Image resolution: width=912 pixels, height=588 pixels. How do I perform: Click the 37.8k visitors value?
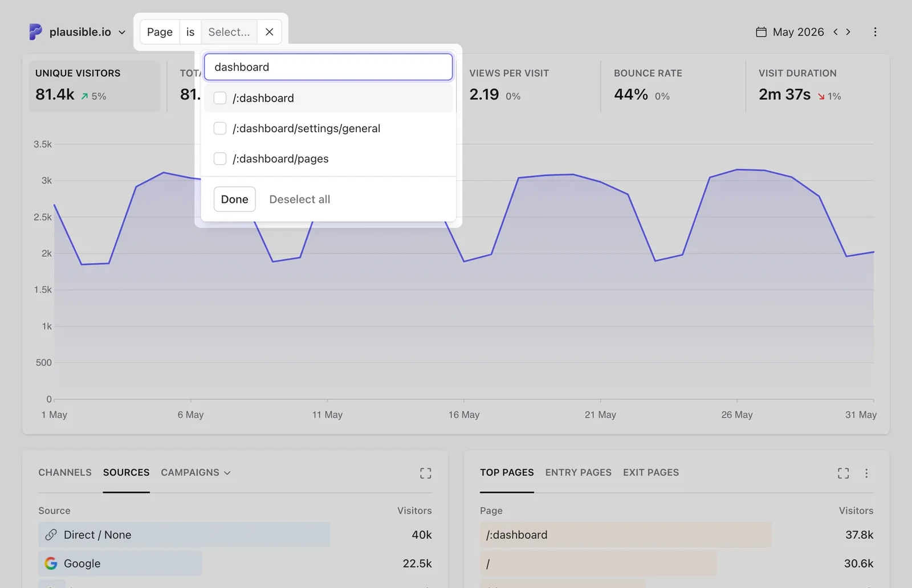click(859, 535)
